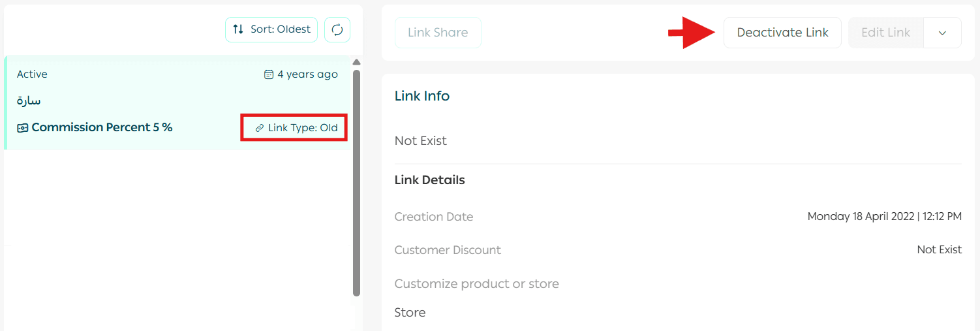Click the sort arrows icon
This screenshot has height=331, width=980.
(x=238, y=29)
